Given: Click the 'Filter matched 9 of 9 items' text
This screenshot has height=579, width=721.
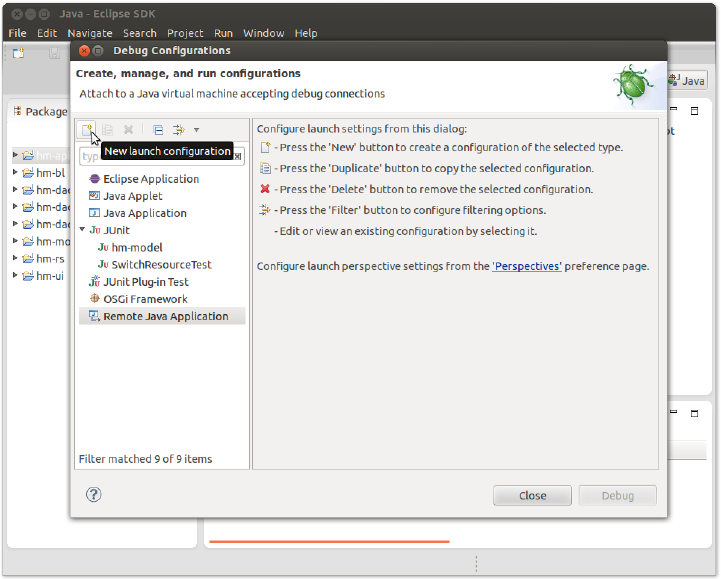Looking at the screenshot, I should [x=145, y=459].
